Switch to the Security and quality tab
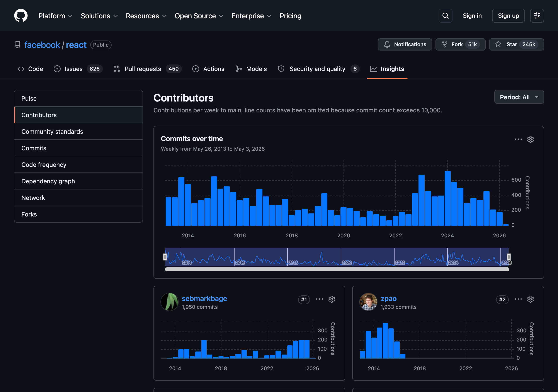The image size is (558, 392). [x=318, y=69]
